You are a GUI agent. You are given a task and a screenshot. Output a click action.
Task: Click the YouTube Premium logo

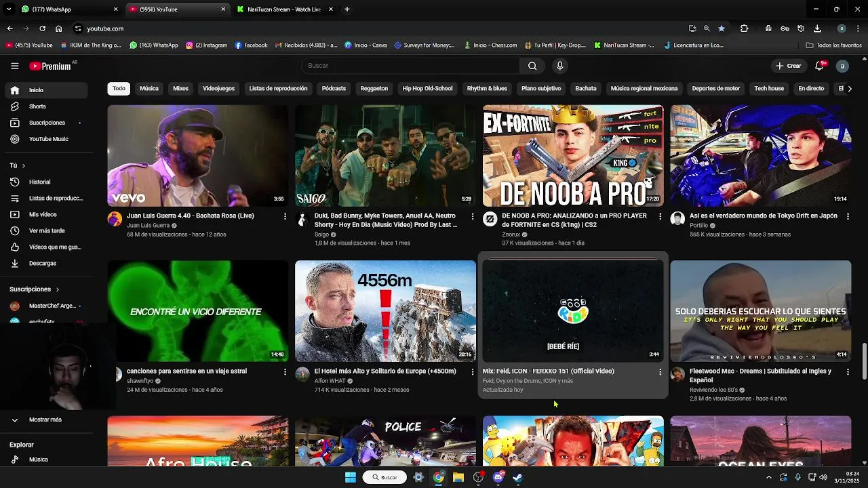coord(50,66)
